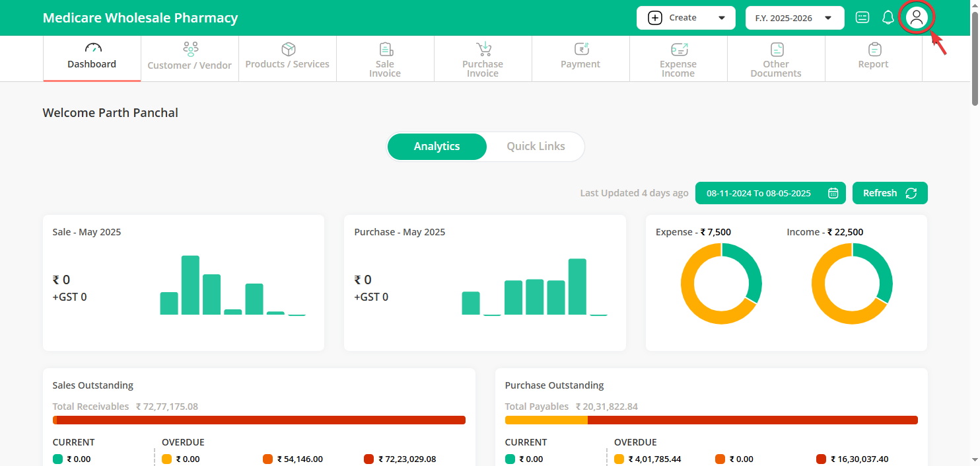Image resolution: width=980 pixels, height=466 pixels.
Task: Open the Sale Invoice module
Action: (x=385, y=59)
